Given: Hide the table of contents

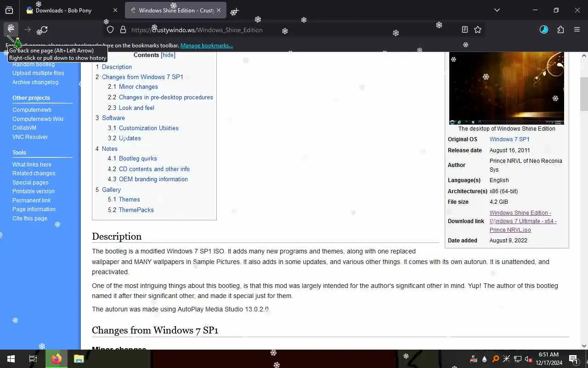Looking at the screenshot, I should pos(168,55).
